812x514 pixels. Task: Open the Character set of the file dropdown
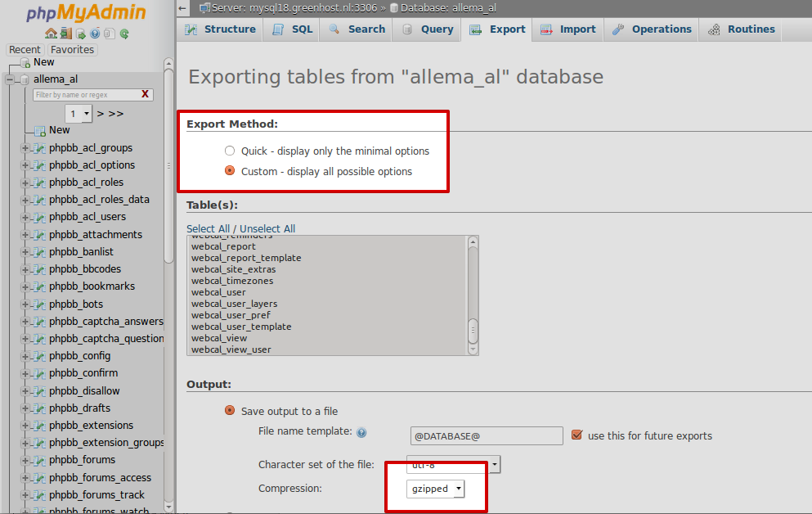pyautogui.click(x=454, y=464)
